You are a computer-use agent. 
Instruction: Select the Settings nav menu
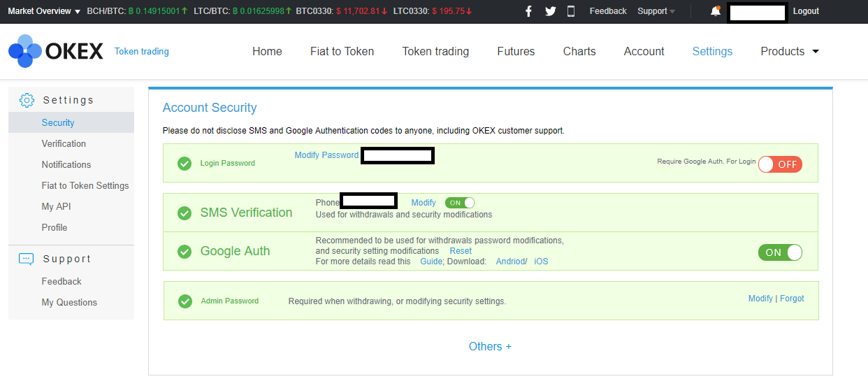[x=712, y=51]
